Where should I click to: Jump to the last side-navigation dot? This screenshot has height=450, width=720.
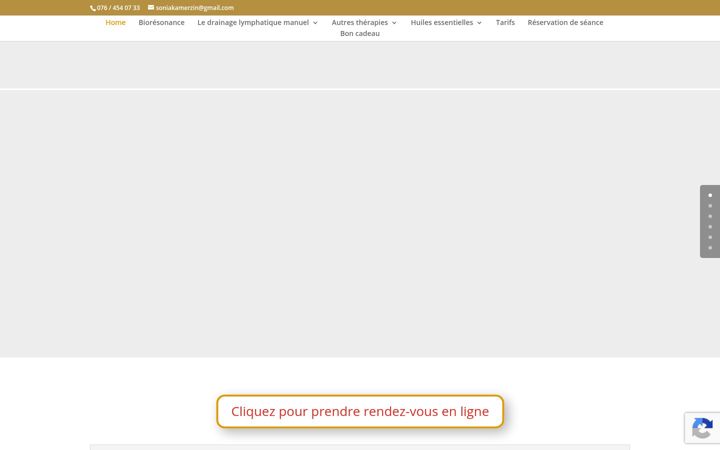click(x=710, y=248)
